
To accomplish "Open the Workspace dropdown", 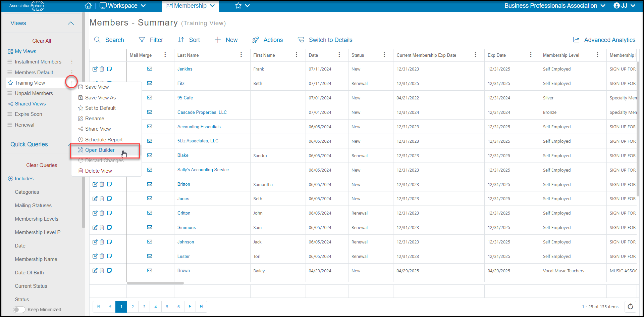I will click(x=123, y=6).
